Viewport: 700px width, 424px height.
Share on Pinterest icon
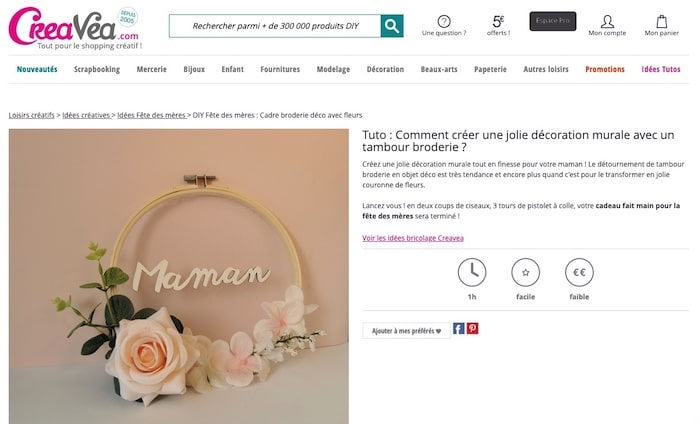472,328
